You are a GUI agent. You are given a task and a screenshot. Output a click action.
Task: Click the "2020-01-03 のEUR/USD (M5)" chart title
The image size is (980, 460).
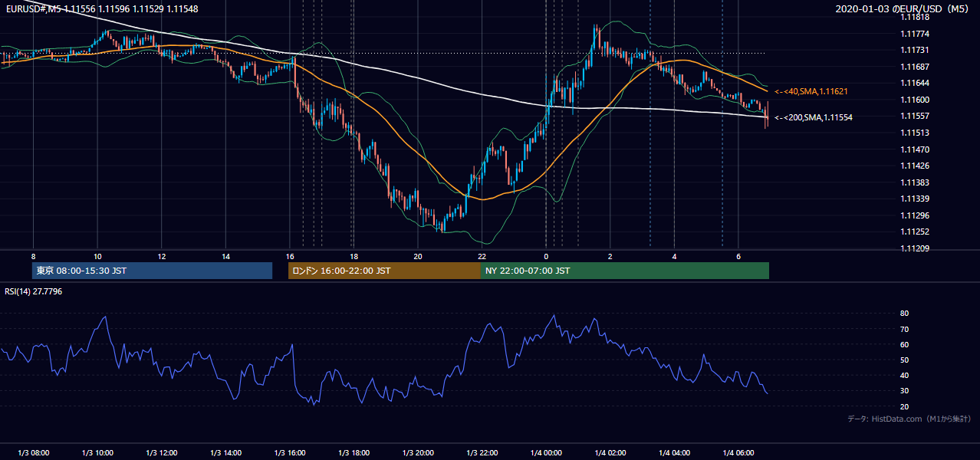click(x=903, y=8)
